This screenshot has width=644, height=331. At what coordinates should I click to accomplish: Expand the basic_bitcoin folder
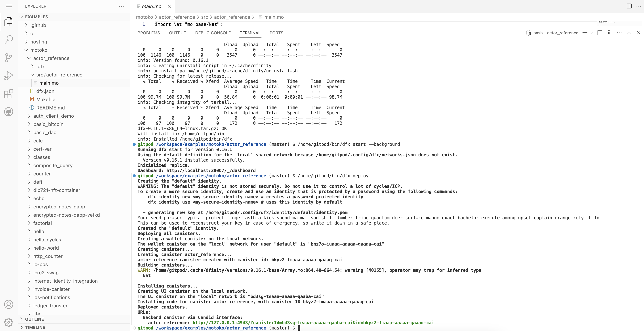[x=48, y=124]
